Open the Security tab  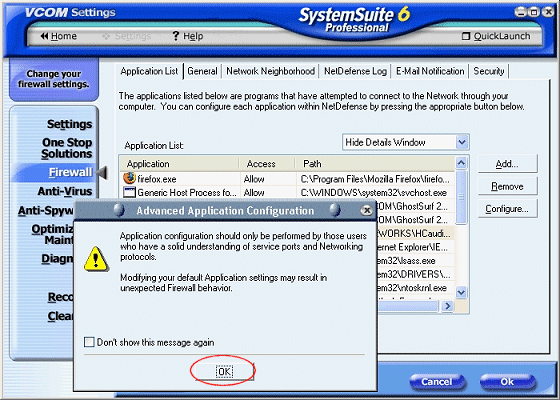coord(489,71)
